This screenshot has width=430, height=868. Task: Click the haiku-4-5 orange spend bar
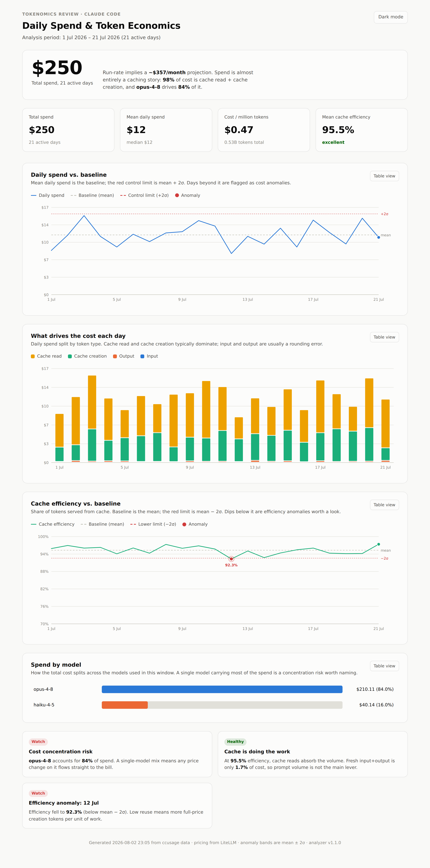pyautogui.click(x=125, y=705)
